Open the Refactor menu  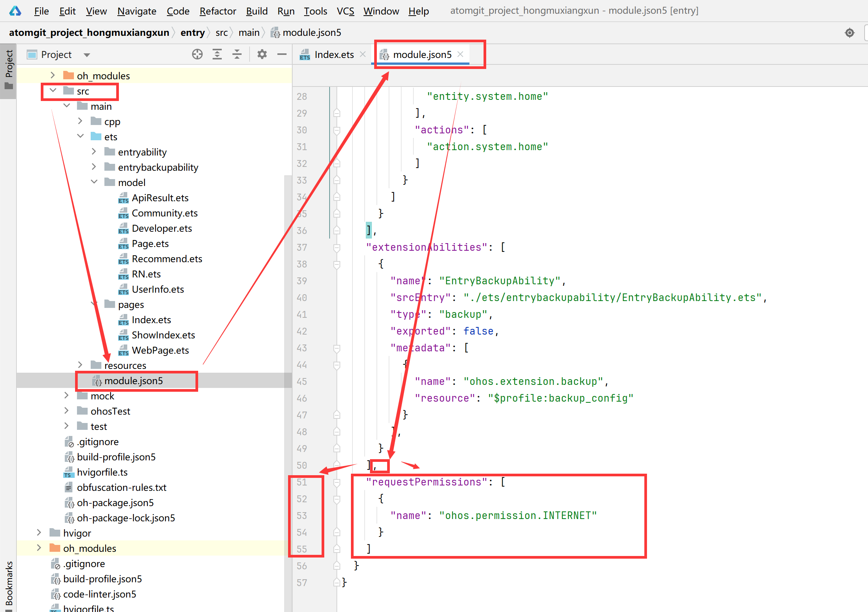(x=218, y=11)
